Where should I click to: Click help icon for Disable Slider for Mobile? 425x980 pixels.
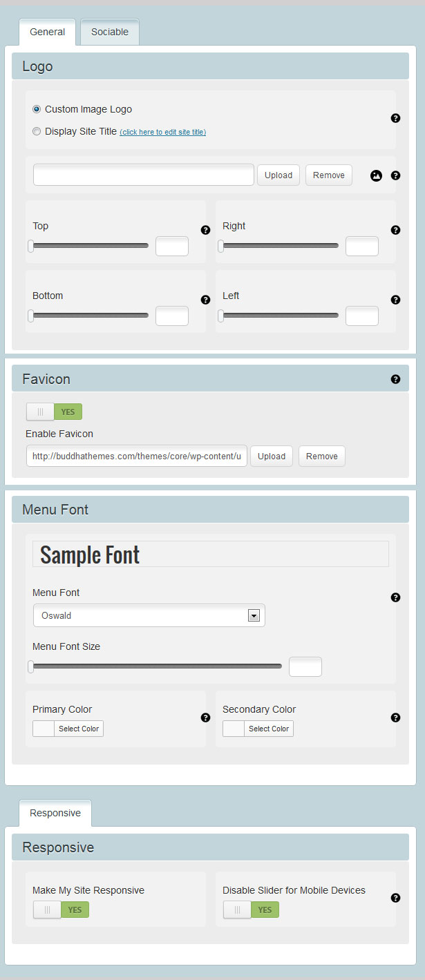395,898
